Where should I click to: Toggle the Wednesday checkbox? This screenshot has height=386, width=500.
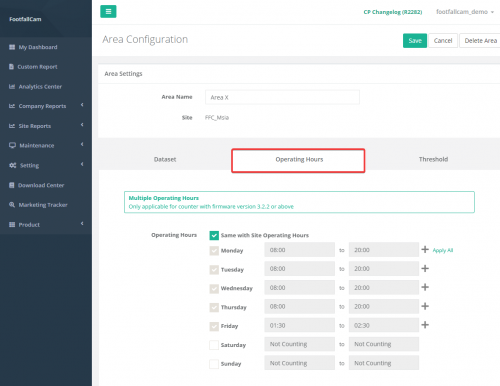214,288
